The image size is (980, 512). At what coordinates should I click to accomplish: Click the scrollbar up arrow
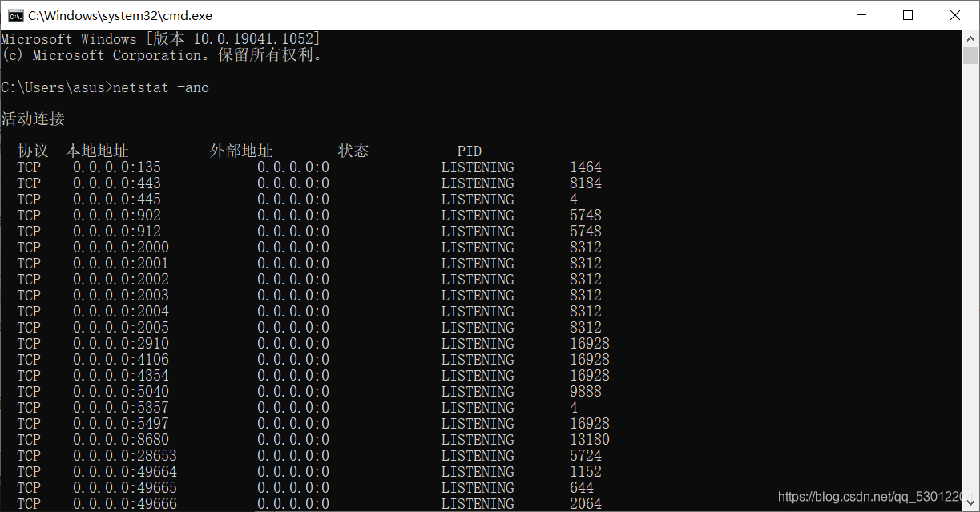(x=971, y=38)
